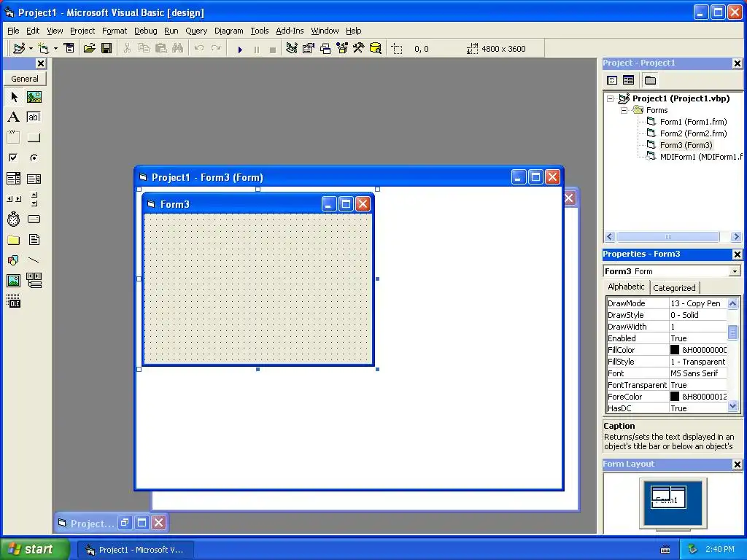Select the horizontal scroll bar tool
Viewport: 747px width, 560px height.
coord(14,199)
